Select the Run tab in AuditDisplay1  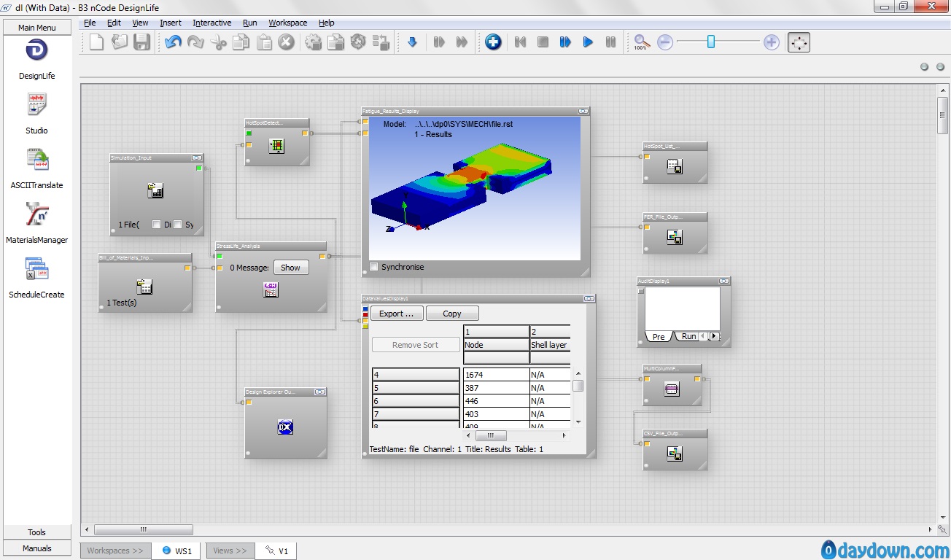(686, 336)
